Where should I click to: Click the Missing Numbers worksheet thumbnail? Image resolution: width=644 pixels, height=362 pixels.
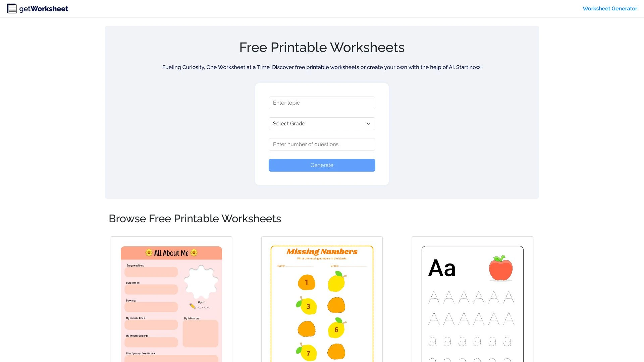coord(322,303)
